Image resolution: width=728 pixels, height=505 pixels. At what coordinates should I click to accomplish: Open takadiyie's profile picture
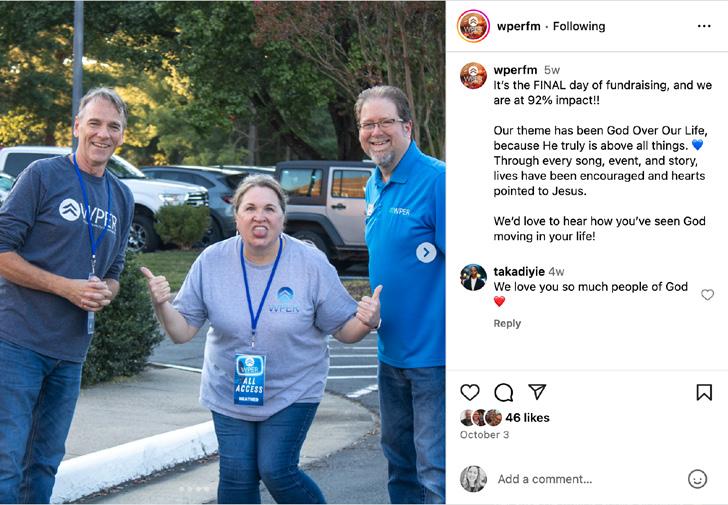point(473,278)
